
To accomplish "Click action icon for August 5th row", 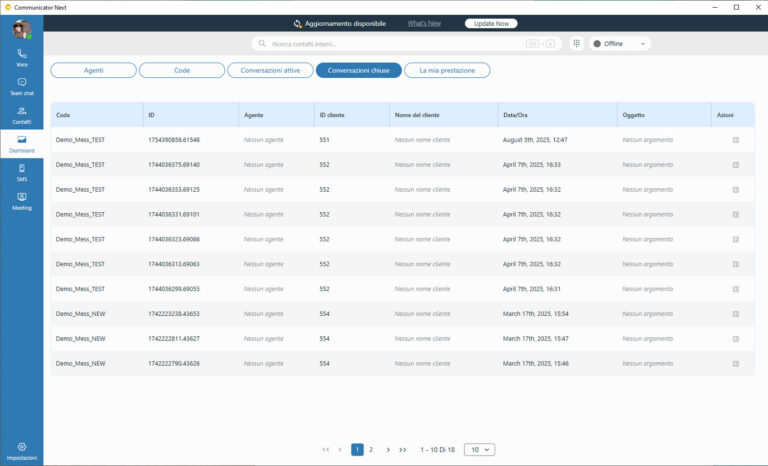I will pos(736,140).
